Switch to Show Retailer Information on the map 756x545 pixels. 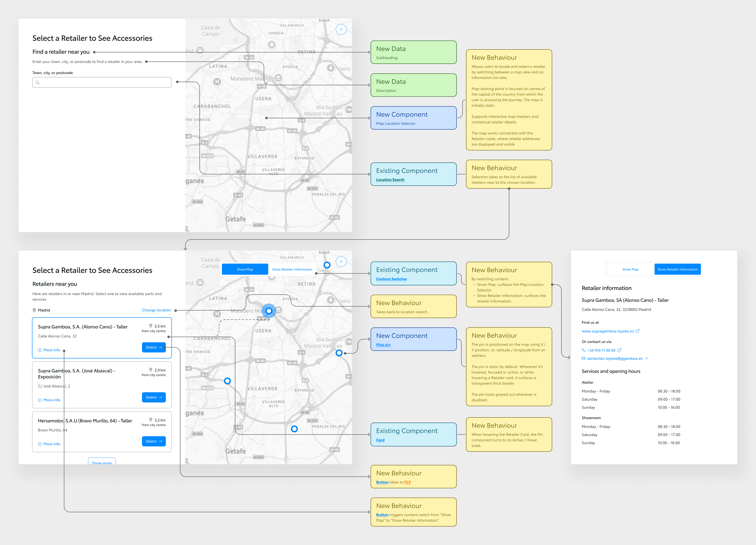(x=292, y=270)
